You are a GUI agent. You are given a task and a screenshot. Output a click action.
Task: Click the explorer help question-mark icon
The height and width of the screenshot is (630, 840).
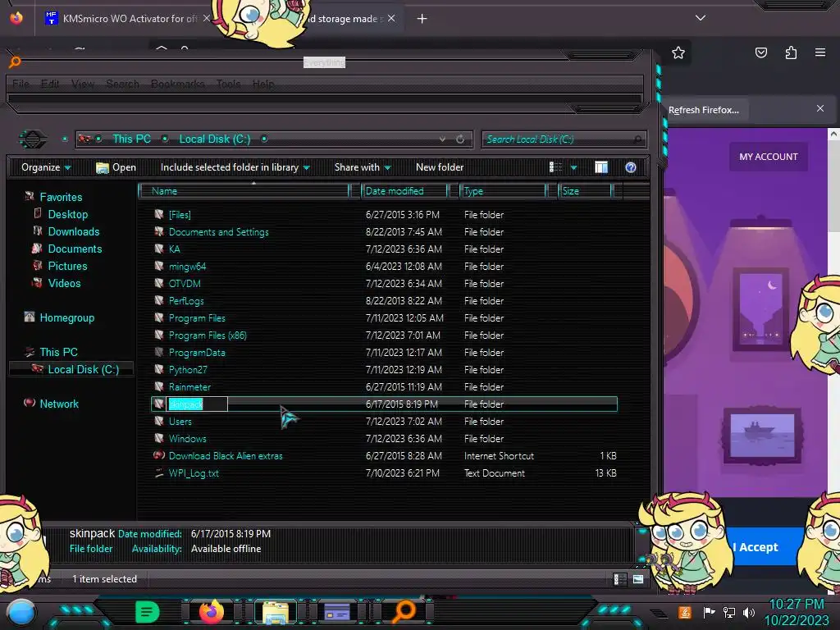(631, 167)
